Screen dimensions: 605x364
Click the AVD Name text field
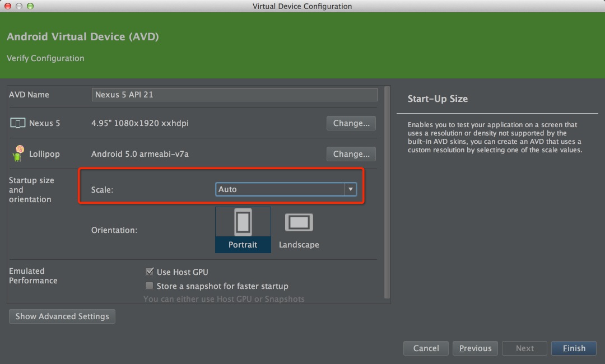[x=234, y=95]
